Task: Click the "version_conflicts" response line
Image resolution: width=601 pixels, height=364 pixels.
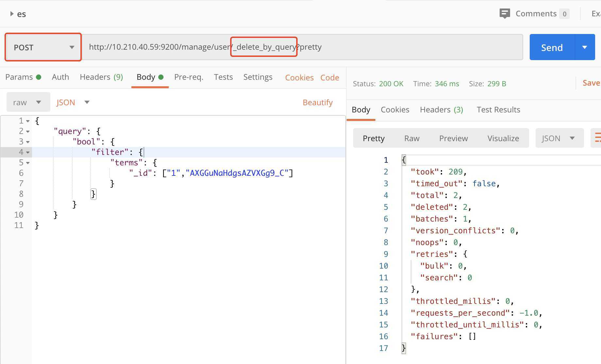Action: coord(465,231)
